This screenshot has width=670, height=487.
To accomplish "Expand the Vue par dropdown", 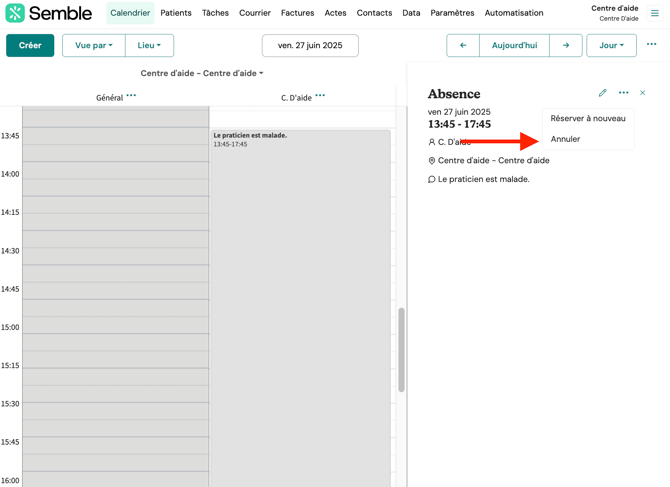I will [x=94, y=45].
